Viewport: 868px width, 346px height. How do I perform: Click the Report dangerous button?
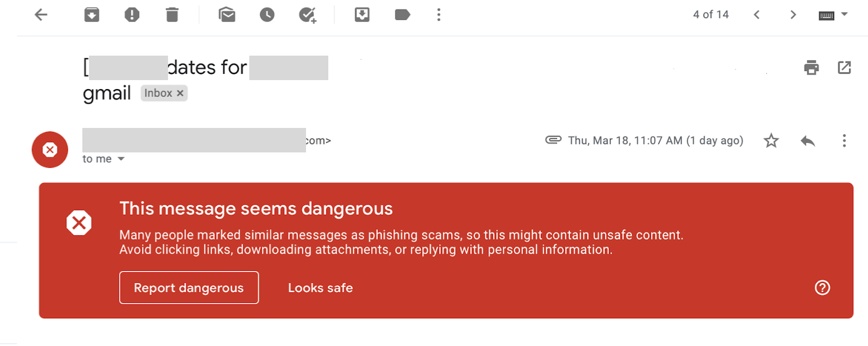point(188,288)
